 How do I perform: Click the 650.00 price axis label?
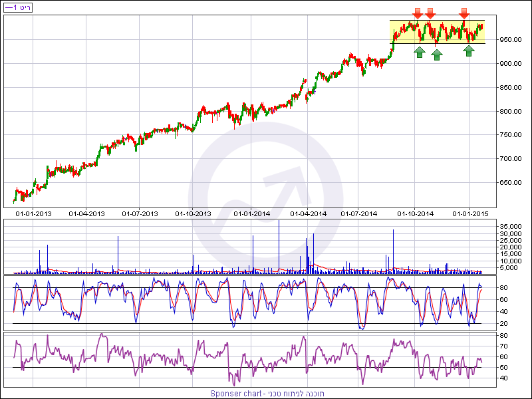pyautogui.click(x=513, y=183)
